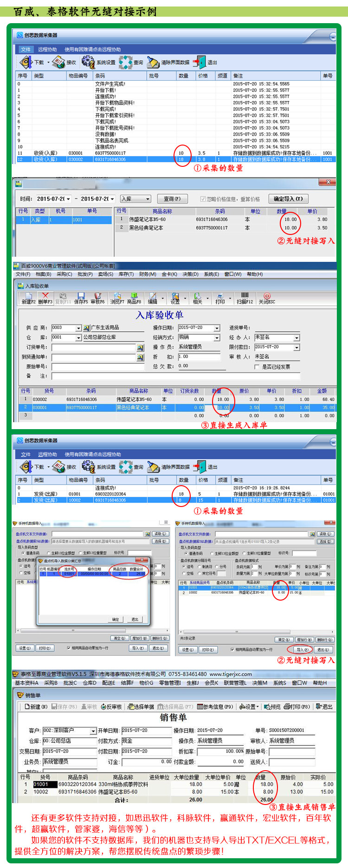This screenshot has height=868, width=348.
Task: Select 生鲜13位重量型 radio in right import dialog
Action: click(244, 553)
